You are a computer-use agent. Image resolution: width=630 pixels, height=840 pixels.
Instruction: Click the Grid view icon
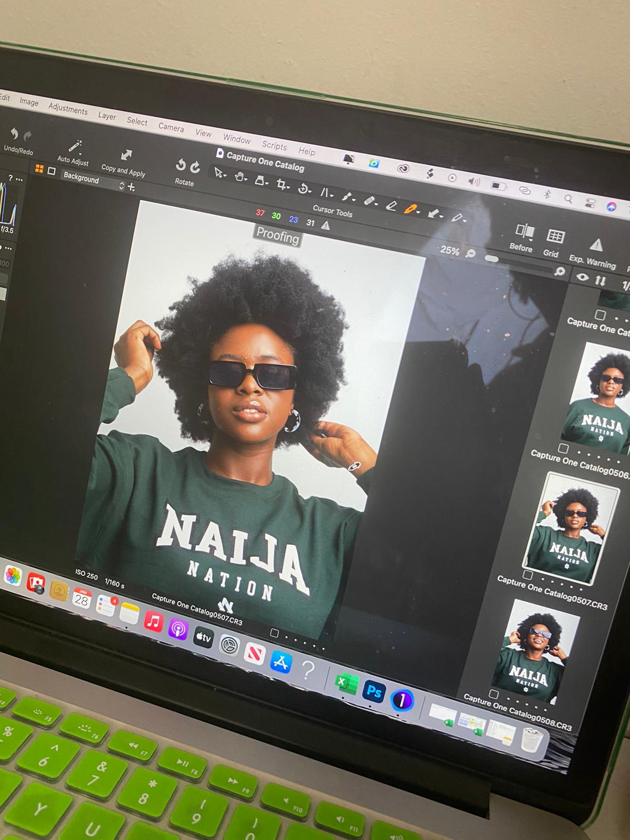click(555, 236)
